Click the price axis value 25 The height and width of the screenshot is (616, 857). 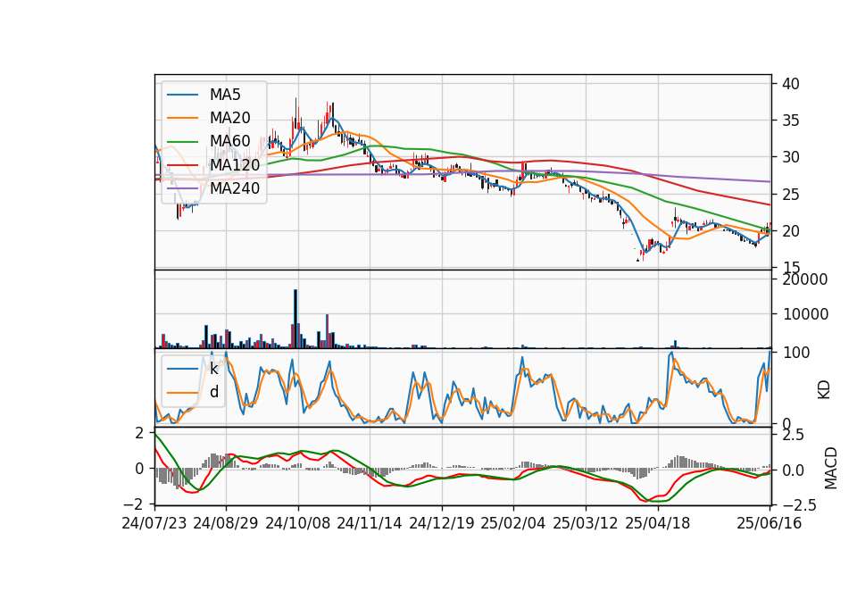coord(791,195)
